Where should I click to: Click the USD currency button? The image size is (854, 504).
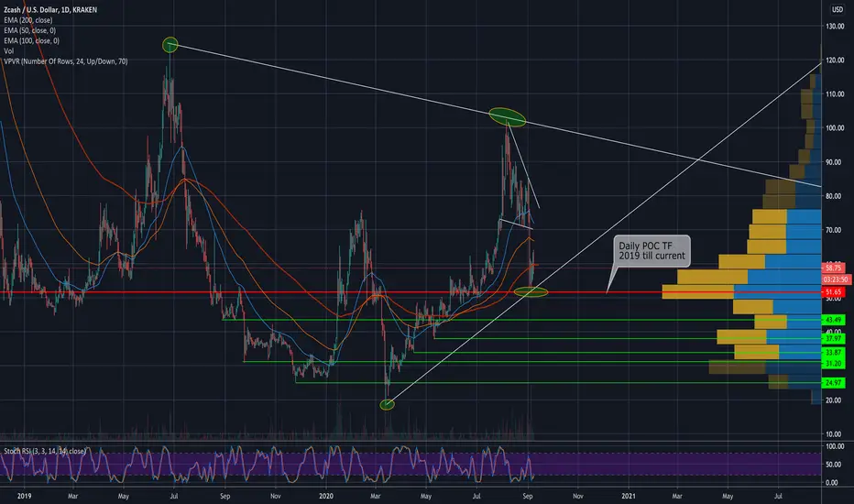pyautogui.click(x=838, y=9)
